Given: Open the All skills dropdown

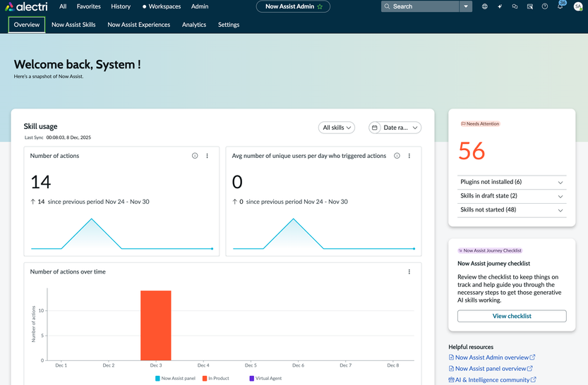Looking at the screenshot, I should (336, 128).
